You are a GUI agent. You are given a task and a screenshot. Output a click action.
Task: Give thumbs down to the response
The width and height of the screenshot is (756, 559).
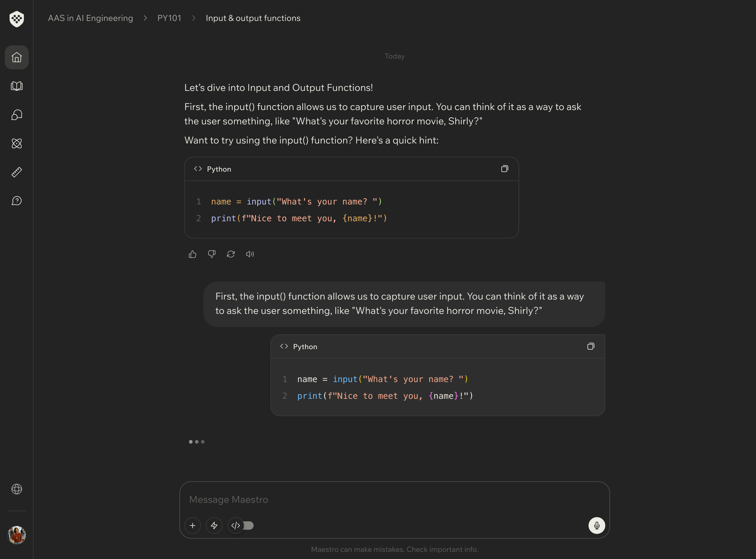212,254
